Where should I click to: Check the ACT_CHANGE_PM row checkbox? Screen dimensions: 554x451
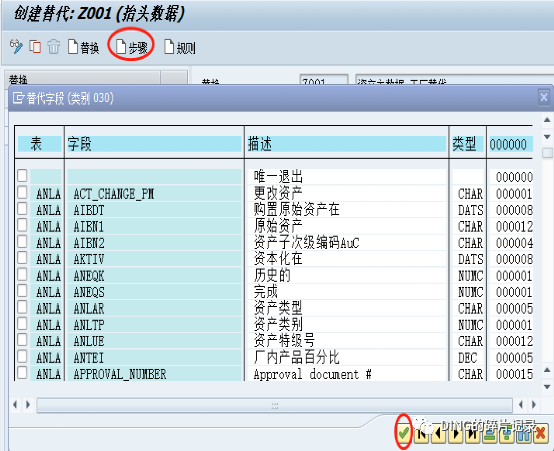click(22, 193)
